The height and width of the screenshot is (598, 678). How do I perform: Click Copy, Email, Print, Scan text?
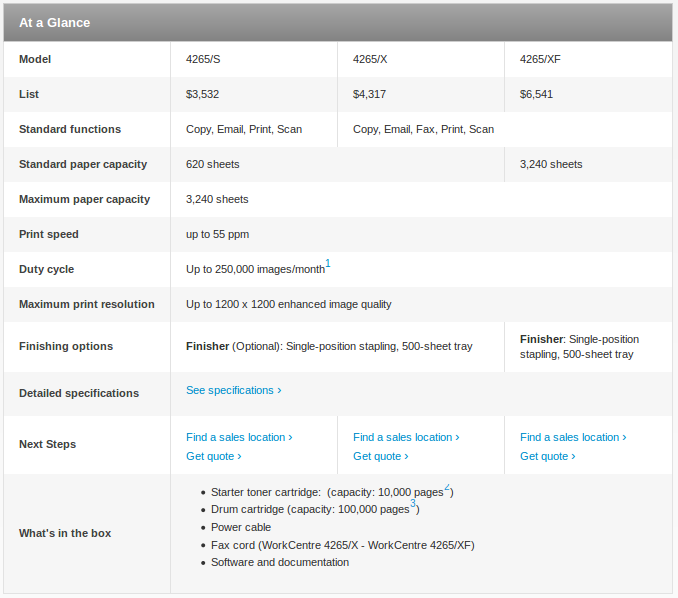tap(244, 129)
